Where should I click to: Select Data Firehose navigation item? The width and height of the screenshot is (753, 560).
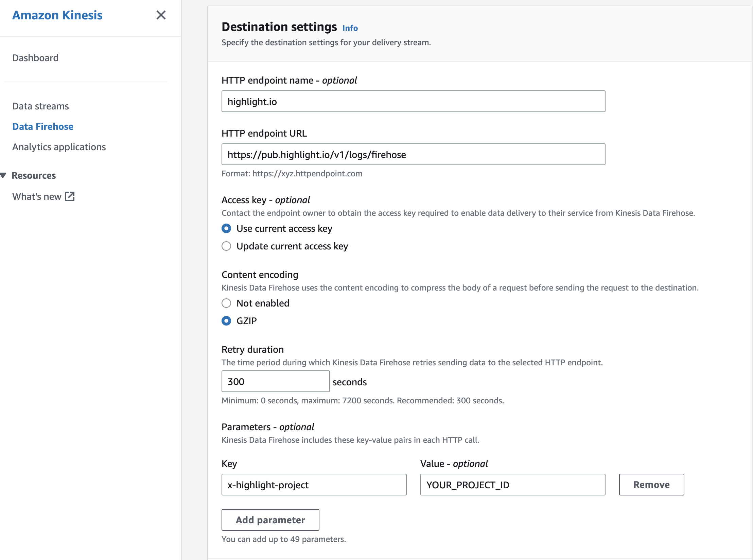pos(43,126)
